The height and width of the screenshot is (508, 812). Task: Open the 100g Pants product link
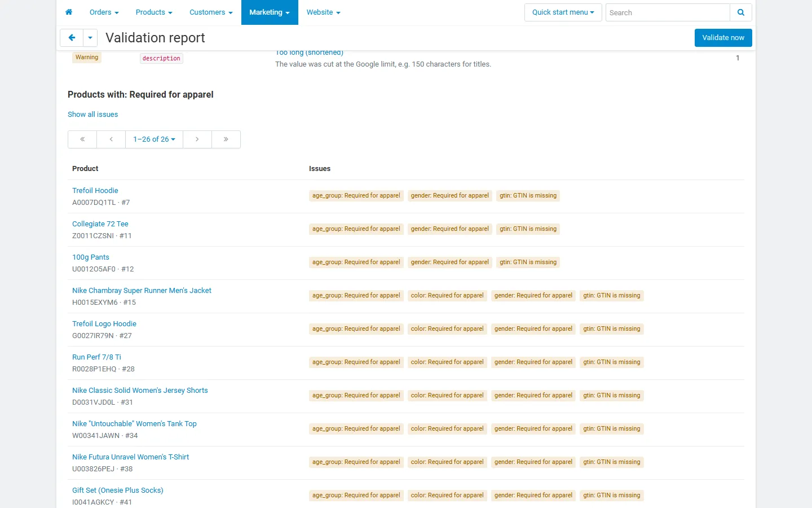[x=91, y=257]
